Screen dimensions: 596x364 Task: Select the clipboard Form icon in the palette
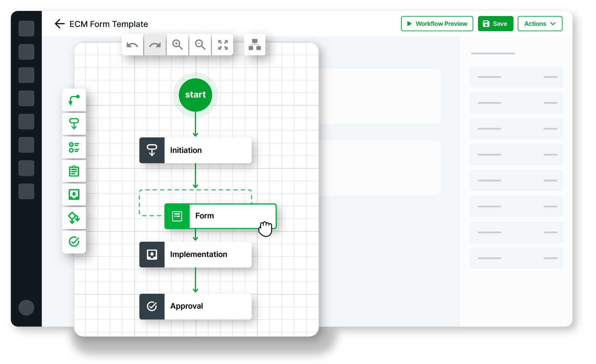click(x=74, y=171)
